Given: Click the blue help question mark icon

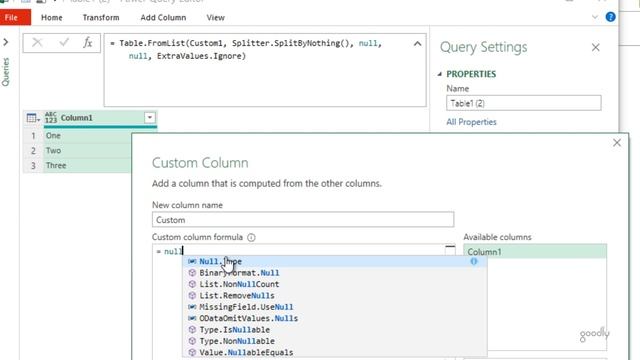Looking at the screenshot, I should point(611,17).
